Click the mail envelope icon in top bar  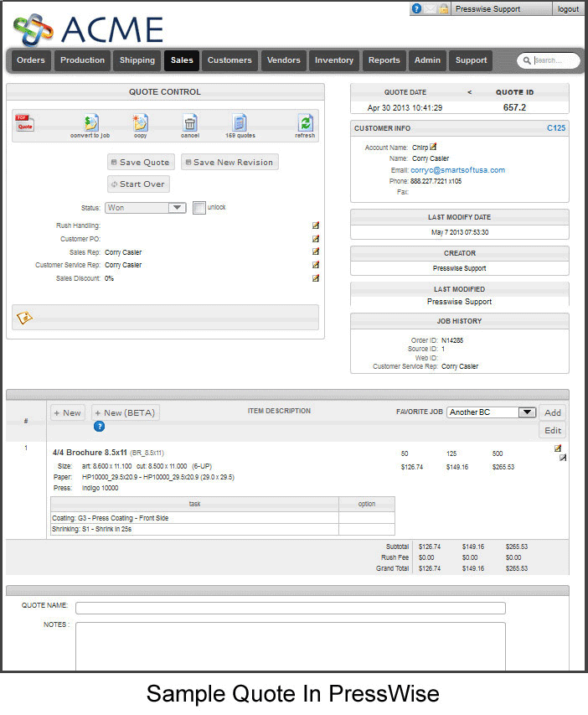[x=430, y=8]
